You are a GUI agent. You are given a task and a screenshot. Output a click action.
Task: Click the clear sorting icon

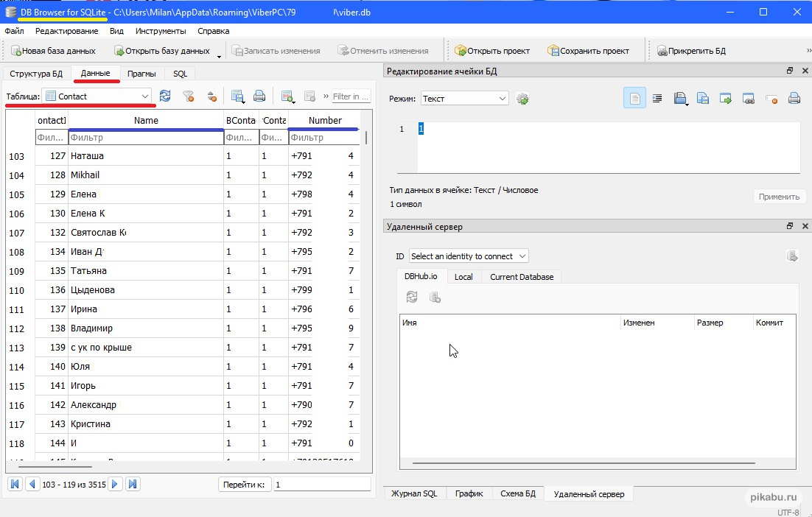coord(211,96)
